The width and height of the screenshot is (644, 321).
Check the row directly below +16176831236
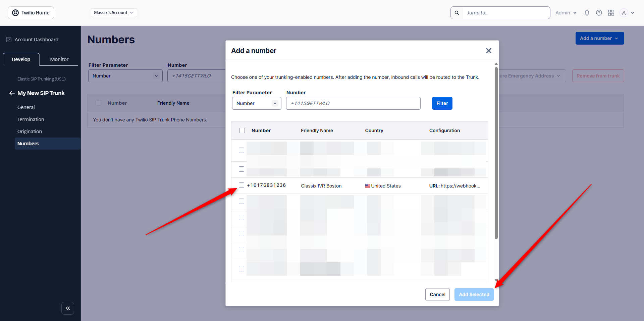(241, 201)
